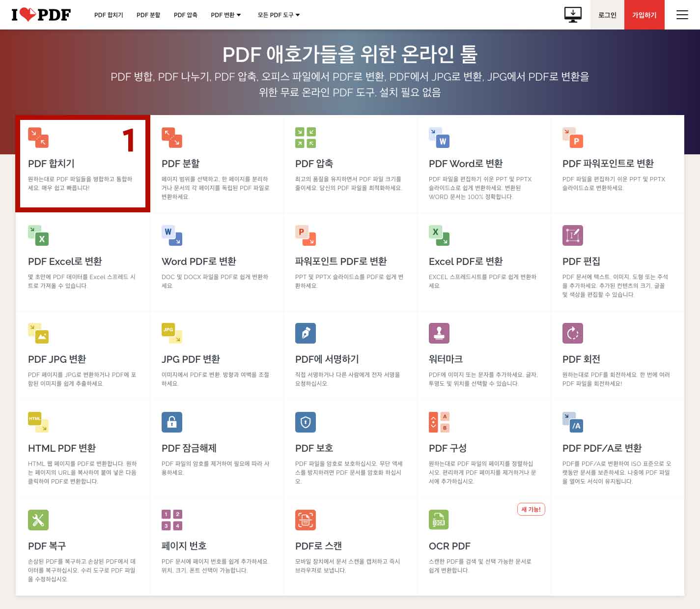Screen dimensions: 700x609
Task: Open the hamburger menu
Action: 682,15
